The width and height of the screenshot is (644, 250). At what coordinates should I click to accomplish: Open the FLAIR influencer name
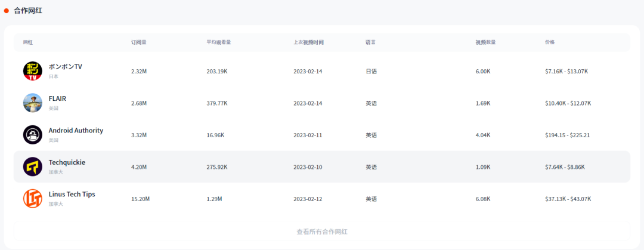click(x=57, y=98)
